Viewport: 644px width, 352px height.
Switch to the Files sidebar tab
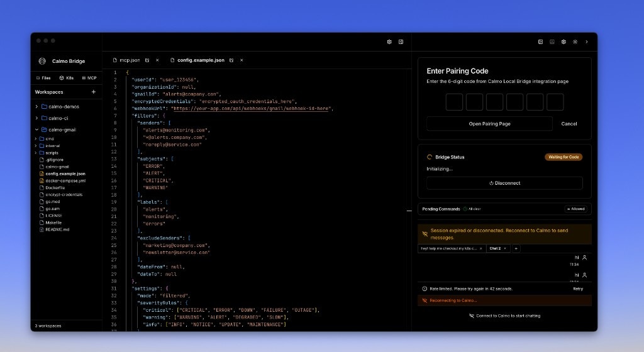43,78
